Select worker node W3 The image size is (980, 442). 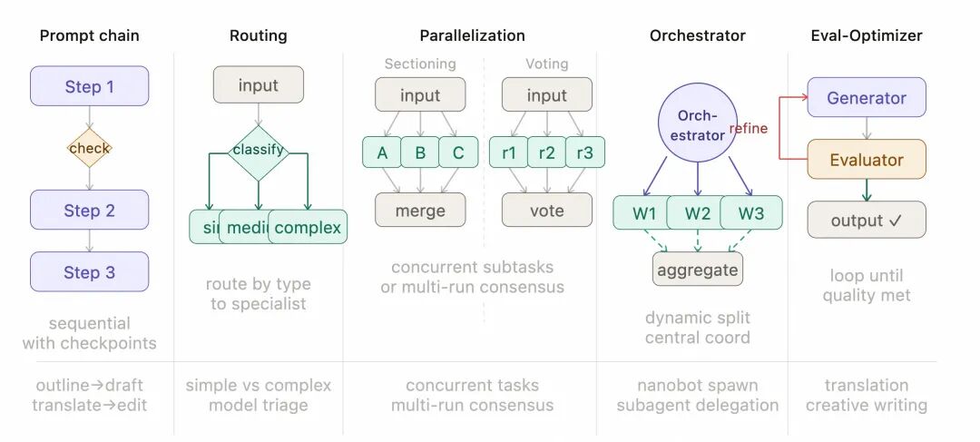coord(751,214)
